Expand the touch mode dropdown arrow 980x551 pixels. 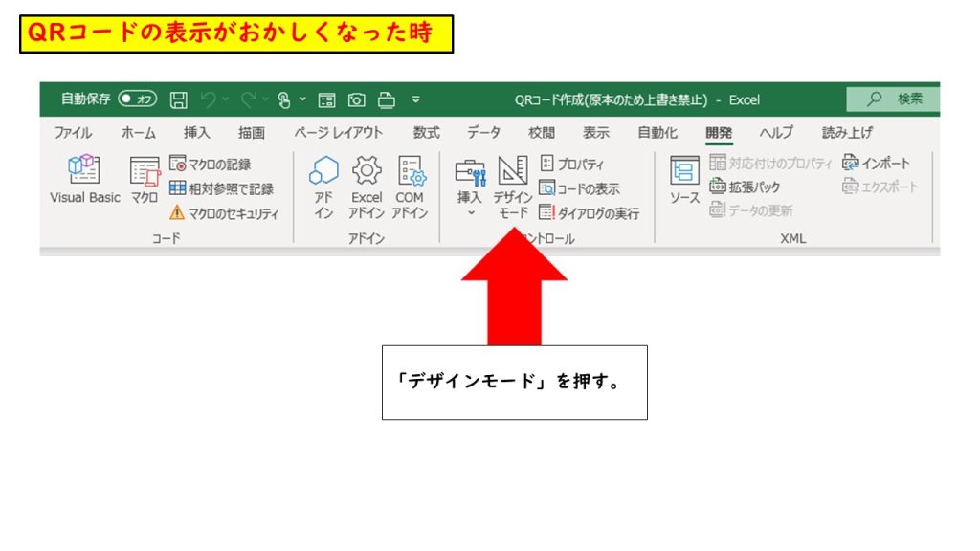click(x=302, y=99)
